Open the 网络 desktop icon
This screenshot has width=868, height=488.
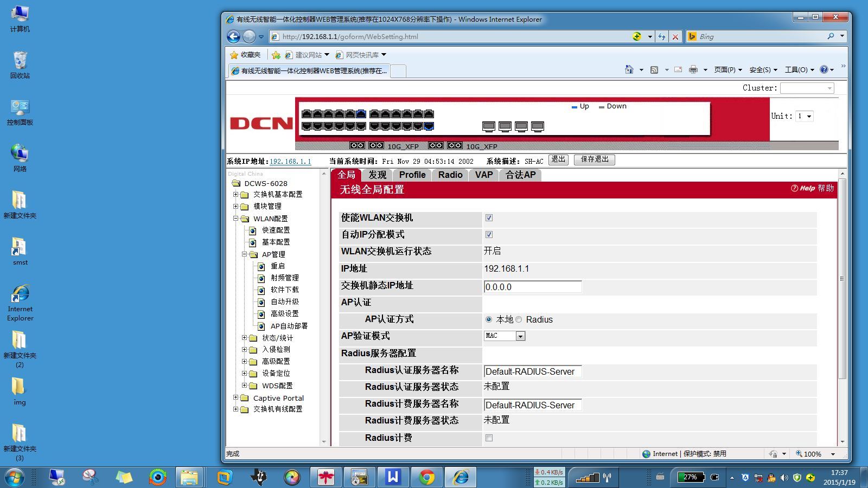(20, 158)
